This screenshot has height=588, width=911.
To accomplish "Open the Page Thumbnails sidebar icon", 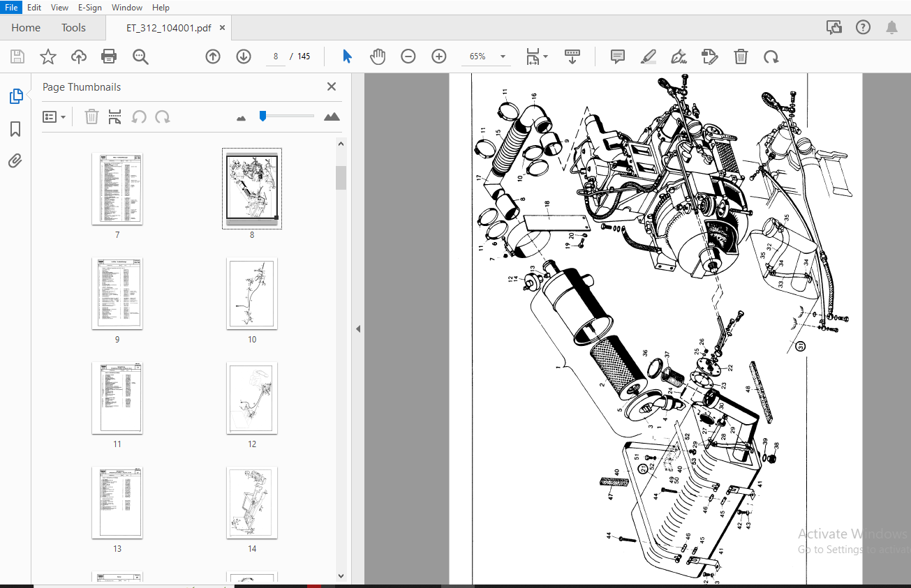I will 16,96.
